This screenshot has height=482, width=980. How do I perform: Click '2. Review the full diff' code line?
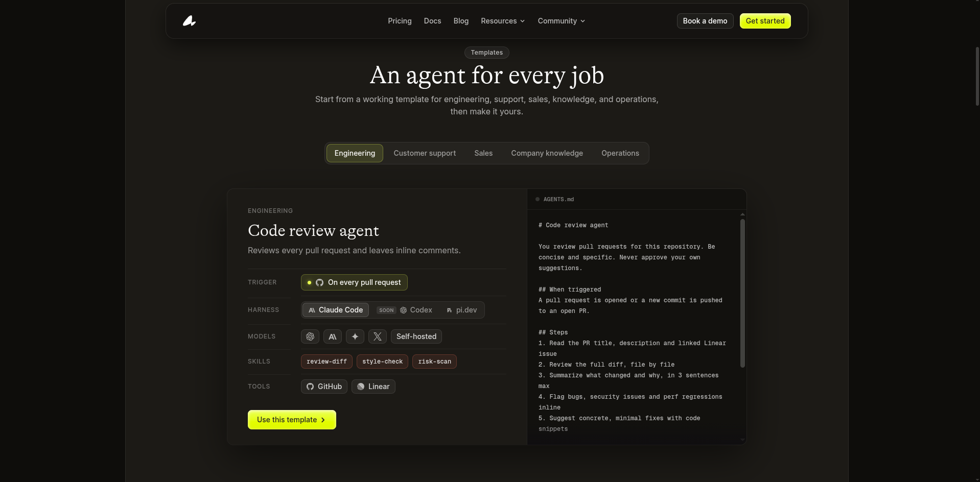tap(606, 365)
